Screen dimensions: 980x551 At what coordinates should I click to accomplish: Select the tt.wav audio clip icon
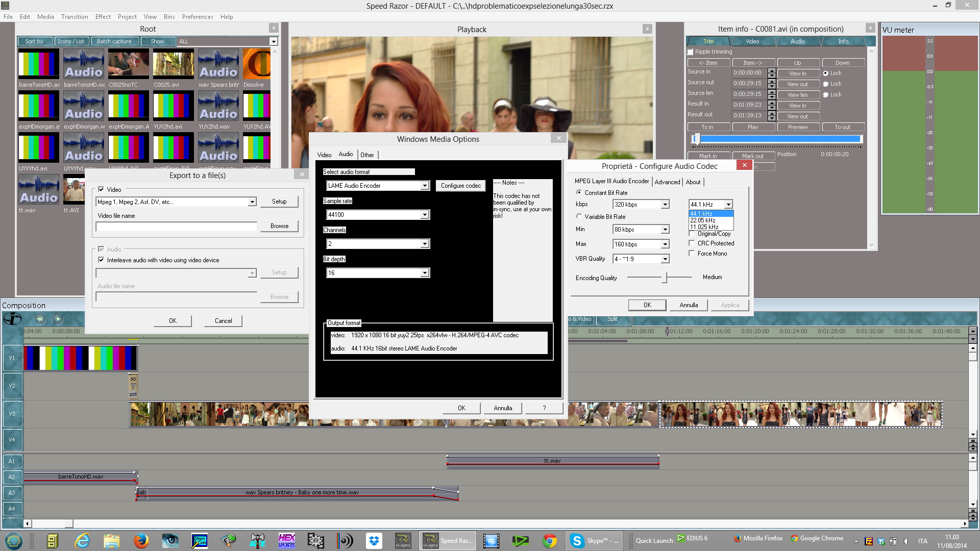point(39,189)
